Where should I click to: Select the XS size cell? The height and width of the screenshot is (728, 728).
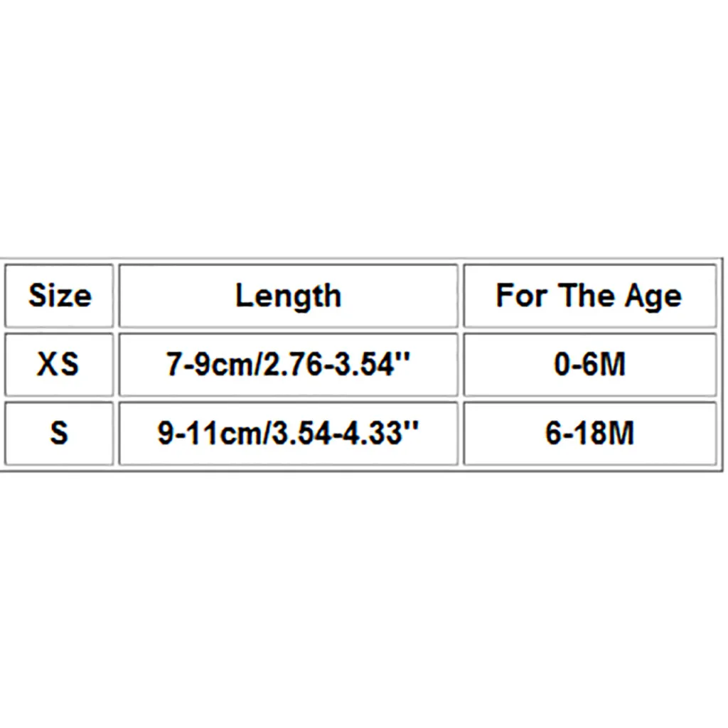coord(59,365)
